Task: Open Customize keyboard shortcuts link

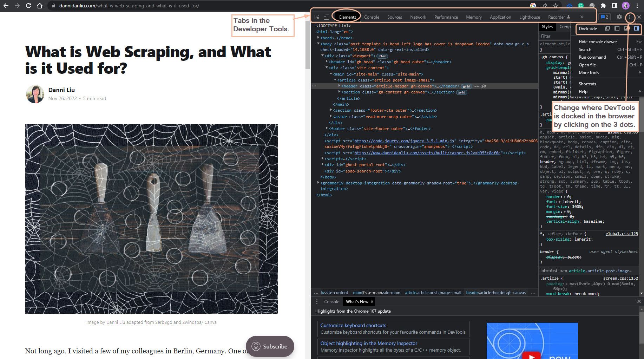Action: [353, 325]
